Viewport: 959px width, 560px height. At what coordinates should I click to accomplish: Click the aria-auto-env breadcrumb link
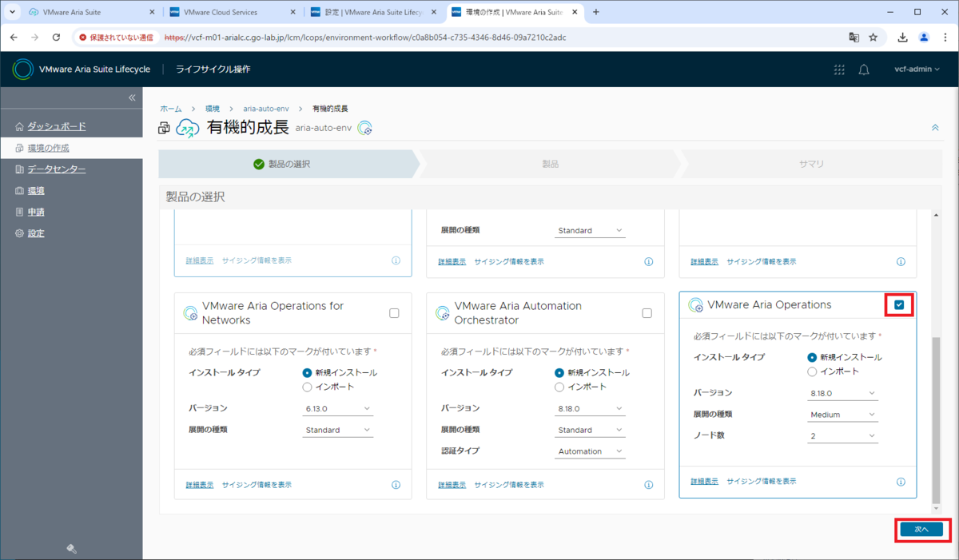266,108
